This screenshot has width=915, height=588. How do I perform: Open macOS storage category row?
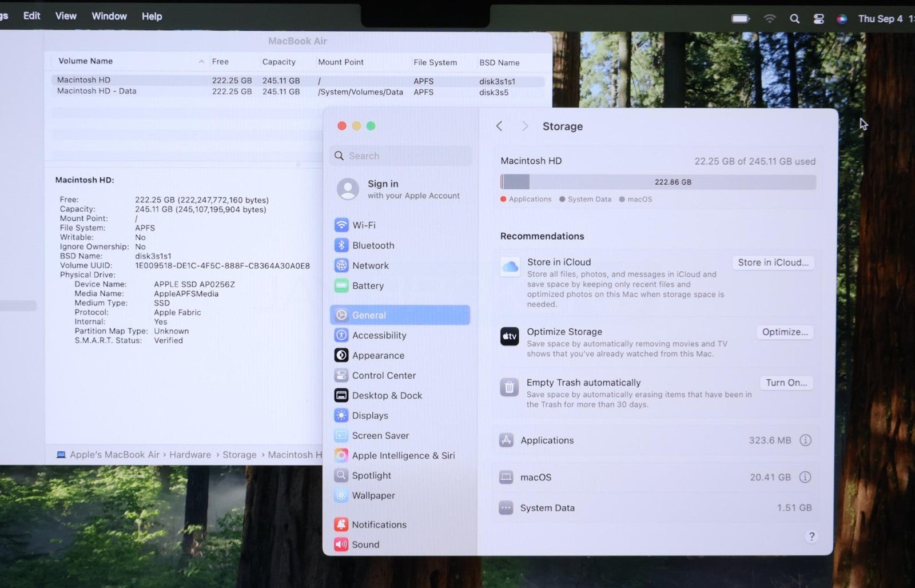(655, 477)
